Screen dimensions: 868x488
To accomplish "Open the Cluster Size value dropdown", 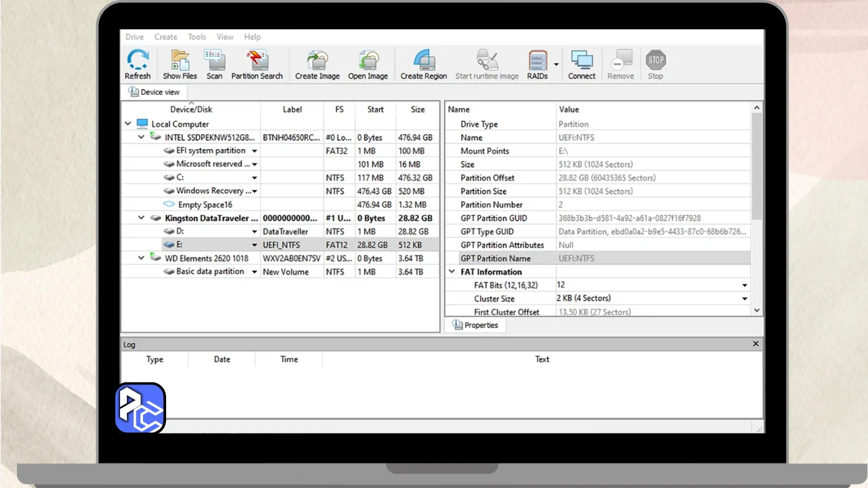I will click(x=745, y=299).
